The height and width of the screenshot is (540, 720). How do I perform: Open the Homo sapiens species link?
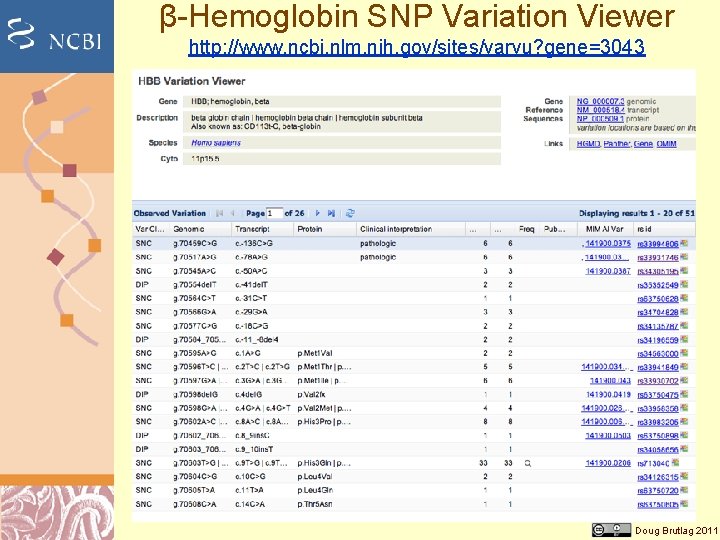[216, 143]
